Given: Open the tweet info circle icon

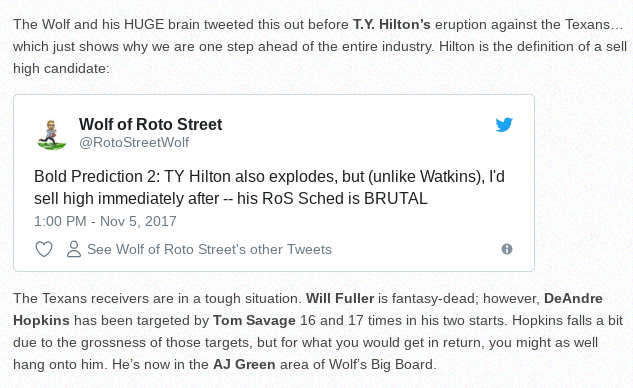Looking at the screenshot, I should [x=507, y=249].
